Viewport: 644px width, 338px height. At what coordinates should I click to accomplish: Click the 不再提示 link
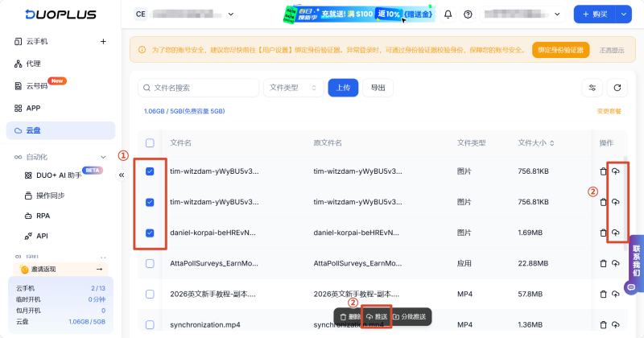coord(612,50)
